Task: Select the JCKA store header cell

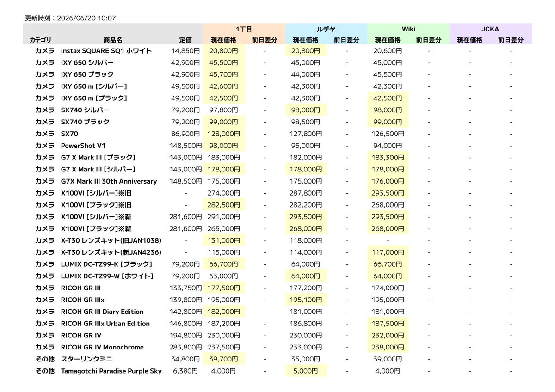Action: (x=491, y=29)
